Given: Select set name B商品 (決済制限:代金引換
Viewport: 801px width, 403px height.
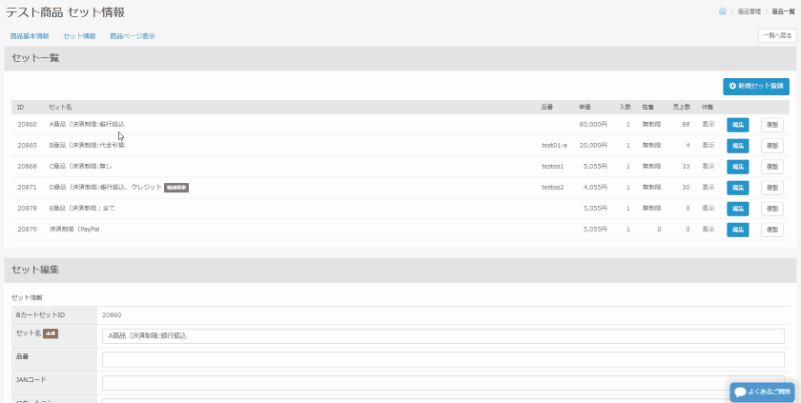Looking at the screenshot, I should (86, 145).
